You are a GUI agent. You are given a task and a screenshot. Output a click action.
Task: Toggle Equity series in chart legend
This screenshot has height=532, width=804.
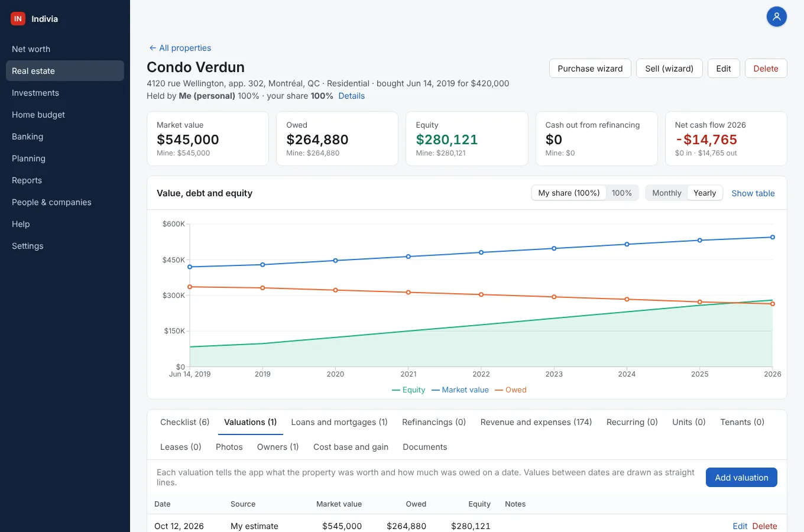[409, 390]
